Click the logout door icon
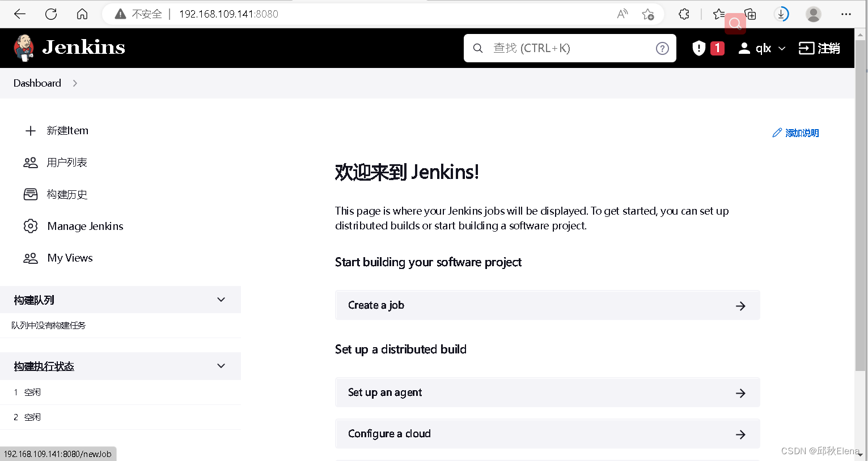Viewport: 868px width, 461px height. click(x=806, y=48)
